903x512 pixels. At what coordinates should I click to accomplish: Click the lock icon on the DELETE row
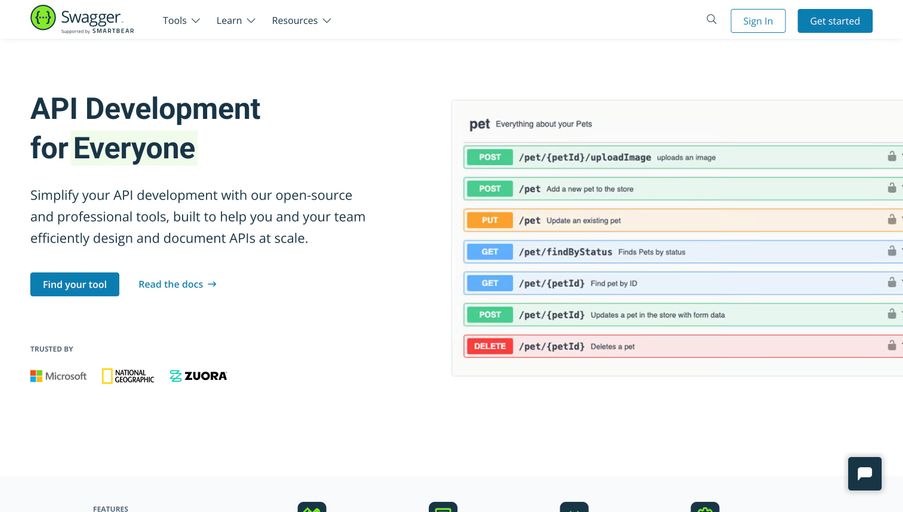[x=891, y=346]
